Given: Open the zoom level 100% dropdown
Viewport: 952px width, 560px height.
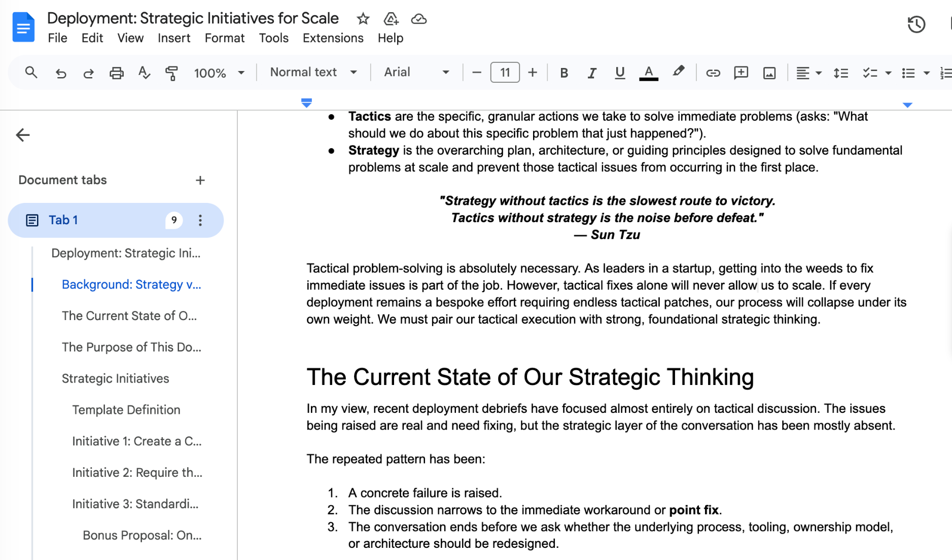Looking at the screenshot, I should pyautogui.click(x=219, y=73).
